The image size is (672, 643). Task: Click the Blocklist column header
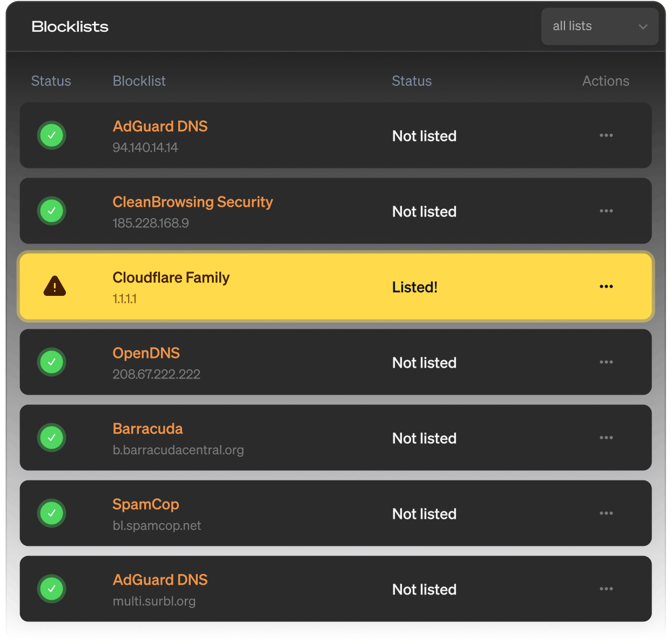pos(139,81)
